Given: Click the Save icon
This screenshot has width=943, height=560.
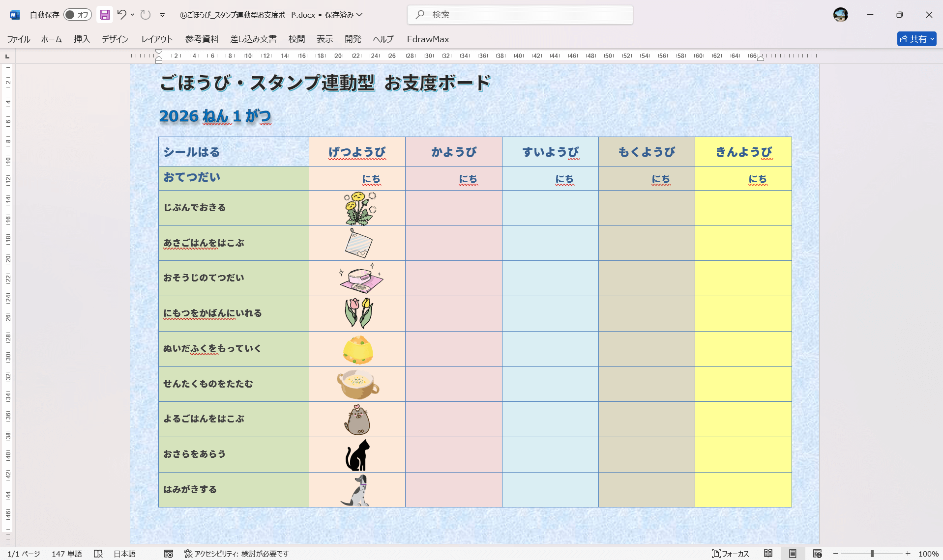Looking at the screenshot, I should tap(104, 15).
